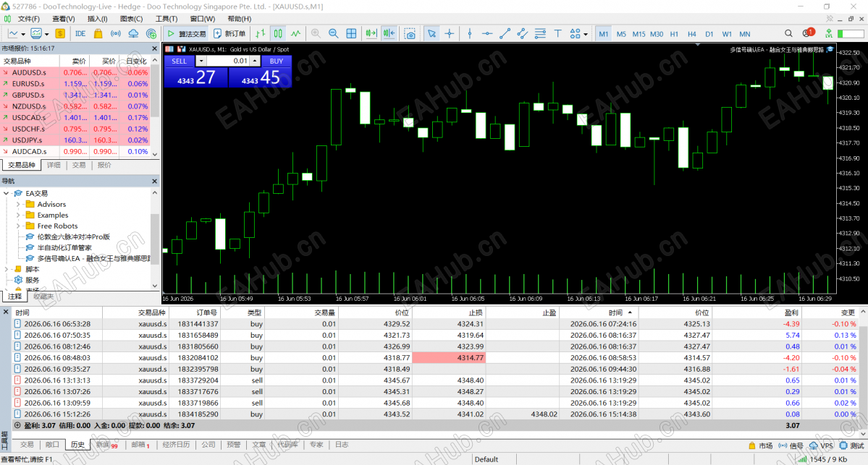Toggle chart shift from right edge
The image size is (868, 465).
[389, 34]
